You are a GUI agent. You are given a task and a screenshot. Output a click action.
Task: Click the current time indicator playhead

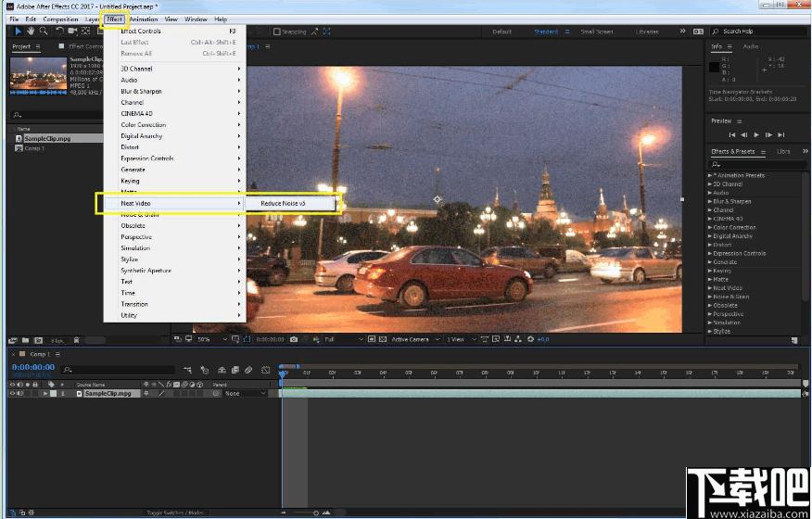(283, 373)
